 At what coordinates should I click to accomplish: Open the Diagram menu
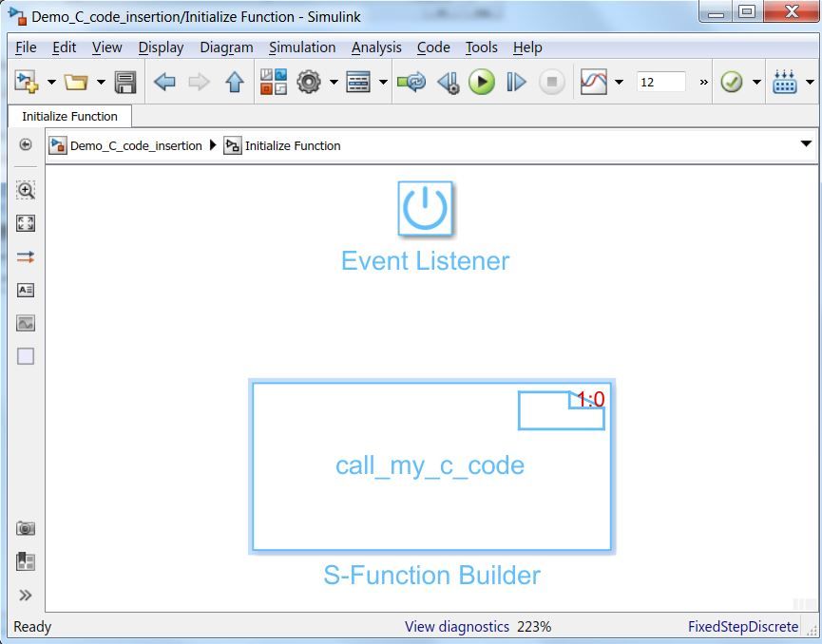click(226, 47)
